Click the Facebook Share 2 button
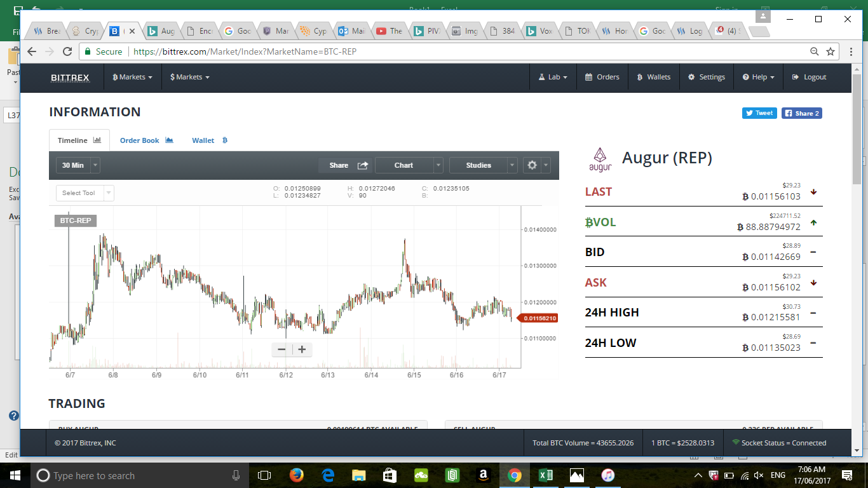Screen dimensions: 868x488 (x=802, y=113)
